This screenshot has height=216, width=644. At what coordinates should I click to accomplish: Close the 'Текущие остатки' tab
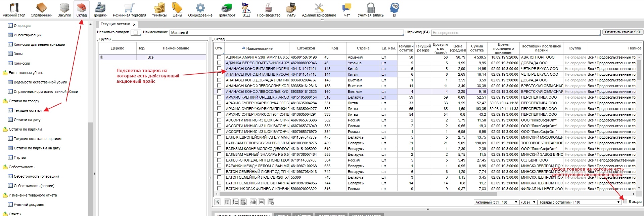tap(134, 25)
